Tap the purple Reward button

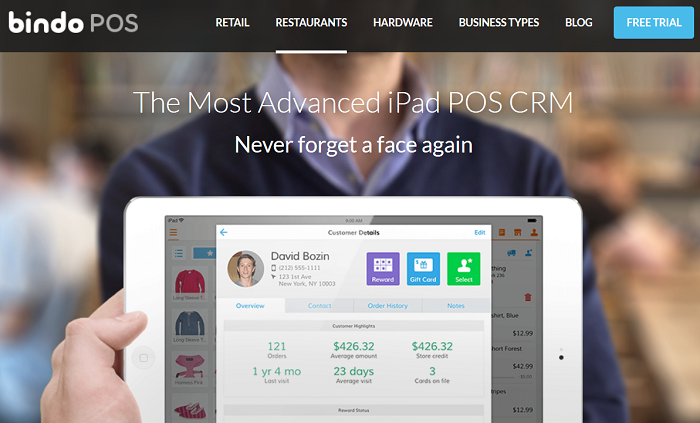pyautogui.click(x=383, y=269)
